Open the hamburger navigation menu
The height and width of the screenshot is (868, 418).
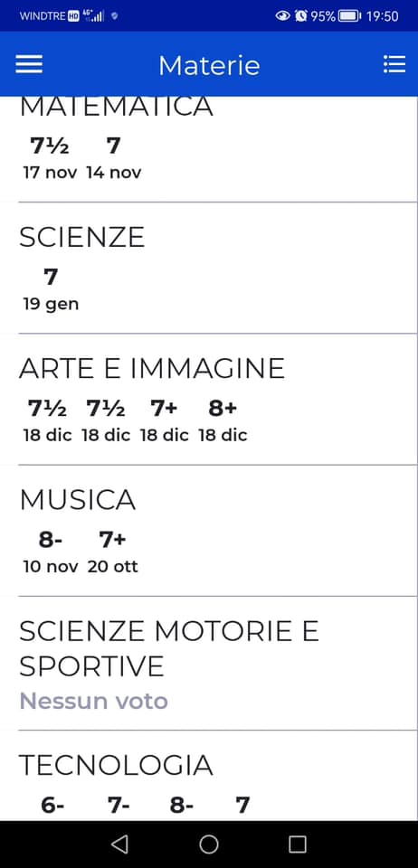point(29,65)
